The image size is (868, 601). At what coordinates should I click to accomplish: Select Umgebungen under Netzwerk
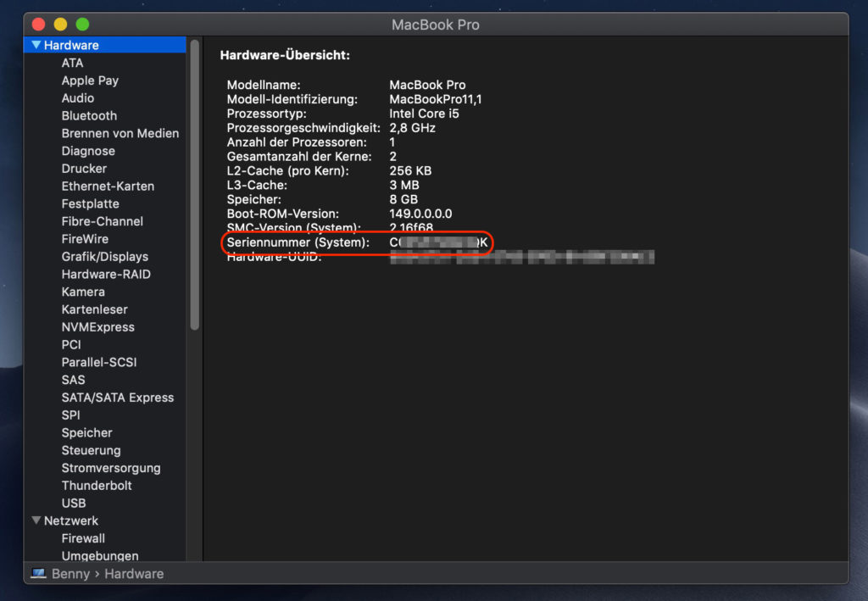click(x=100, y=555)
